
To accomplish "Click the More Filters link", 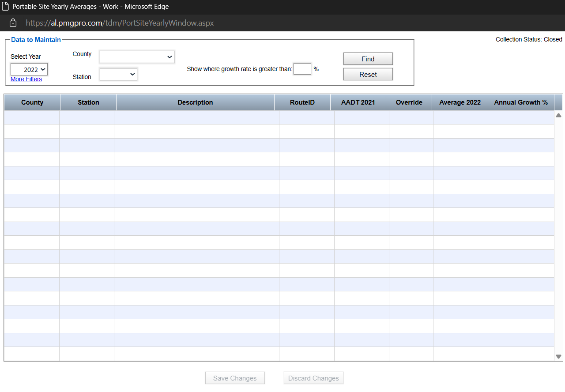I will (x=26, y=79).
